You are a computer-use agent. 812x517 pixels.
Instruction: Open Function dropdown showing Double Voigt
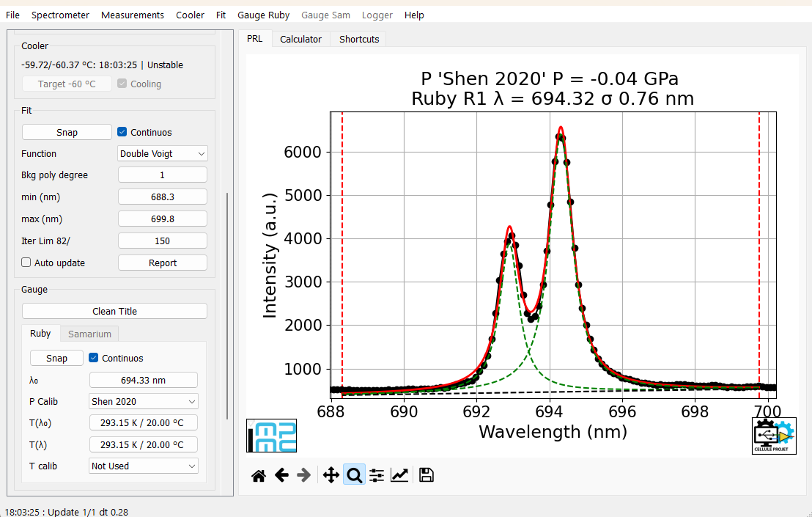(x=163, y=154)
